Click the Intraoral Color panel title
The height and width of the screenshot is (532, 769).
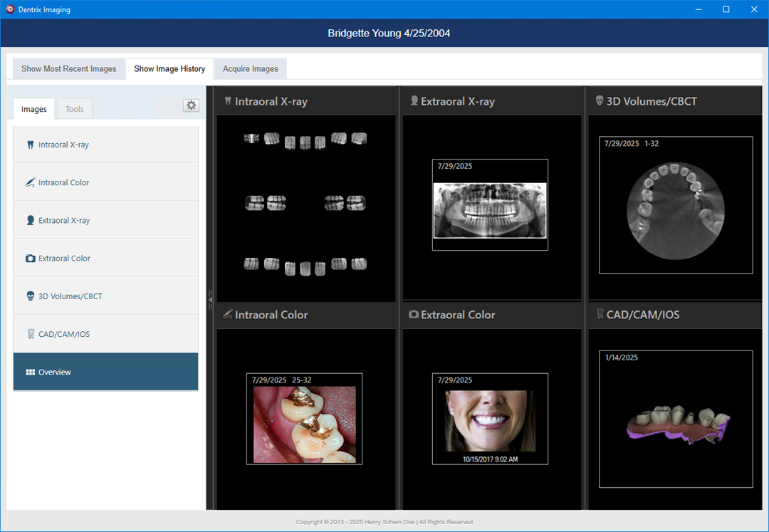[271, 314]
